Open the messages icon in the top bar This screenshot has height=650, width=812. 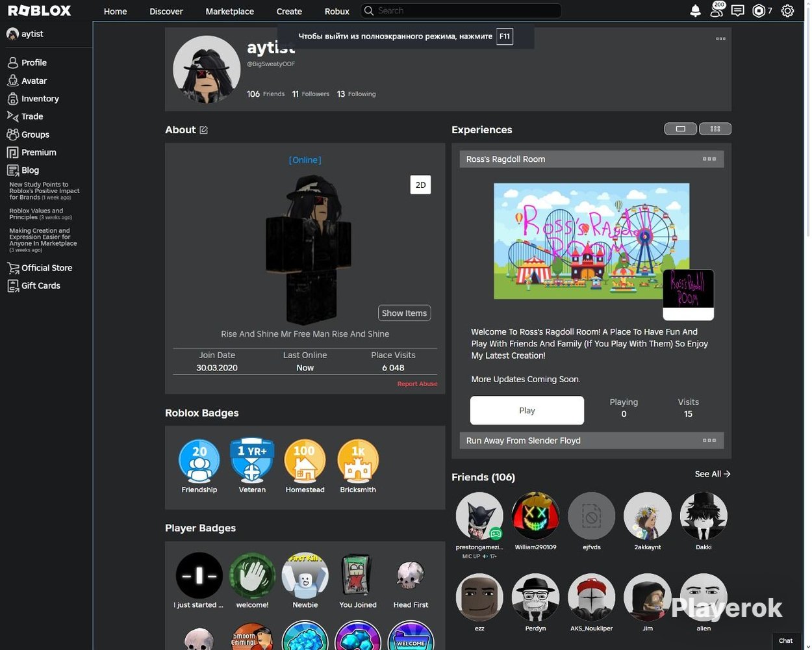(737, 11)
